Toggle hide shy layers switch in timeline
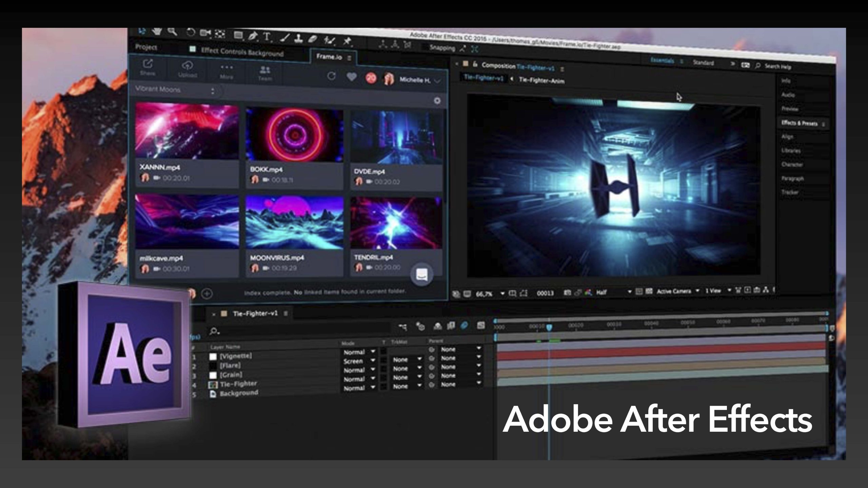 point(438,326)
